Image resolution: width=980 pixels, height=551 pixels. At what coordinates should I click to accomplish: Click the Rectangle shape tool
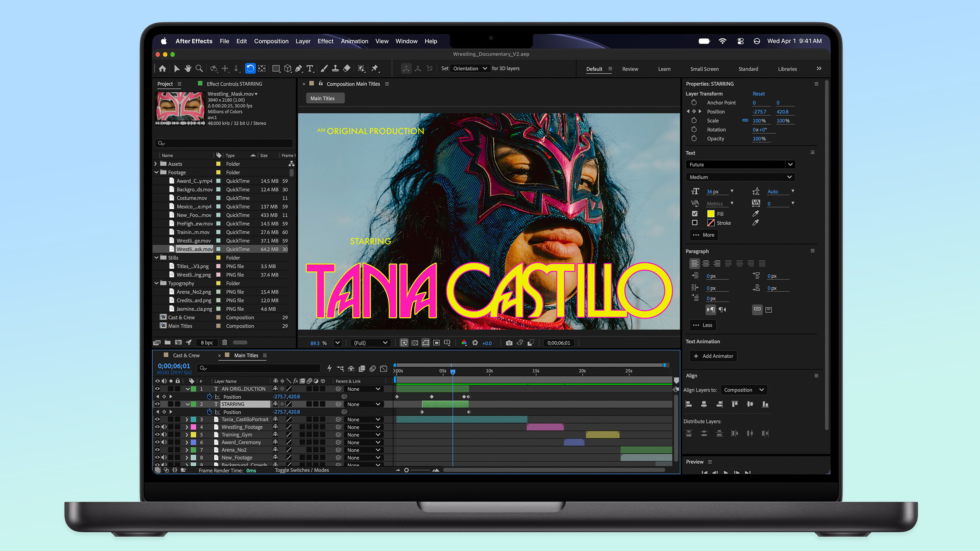coord(276,68)
